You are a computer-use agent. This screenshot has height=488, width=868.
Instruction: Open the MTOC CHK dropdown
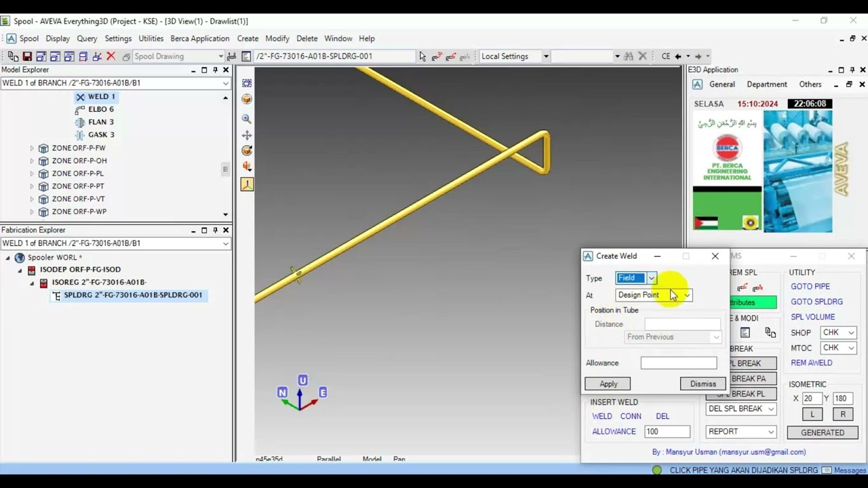click(x=851, y=348)
